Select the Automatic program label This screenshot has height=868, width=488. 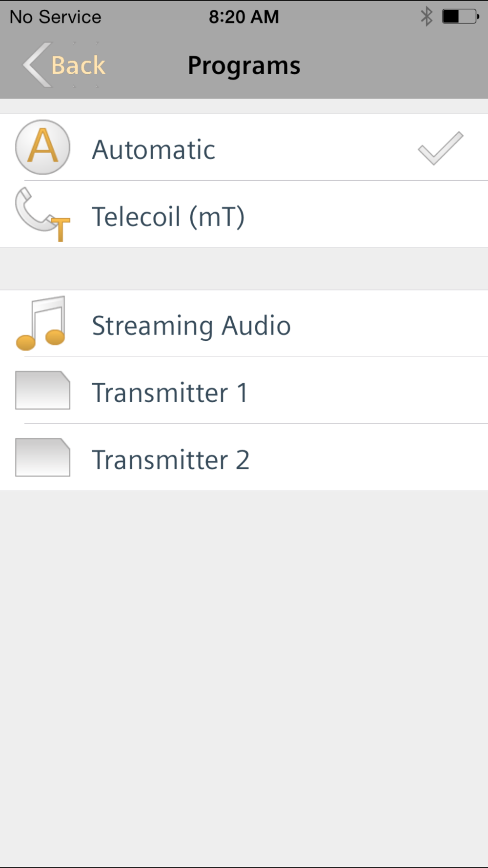[x=154, y=149]
